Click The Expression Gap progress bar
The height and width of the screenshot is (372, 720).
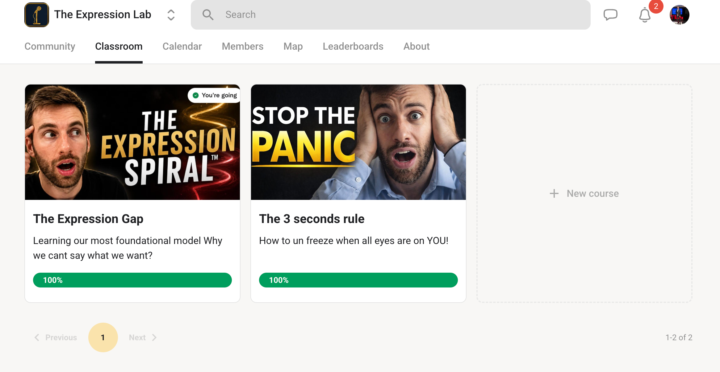[132, 280]
